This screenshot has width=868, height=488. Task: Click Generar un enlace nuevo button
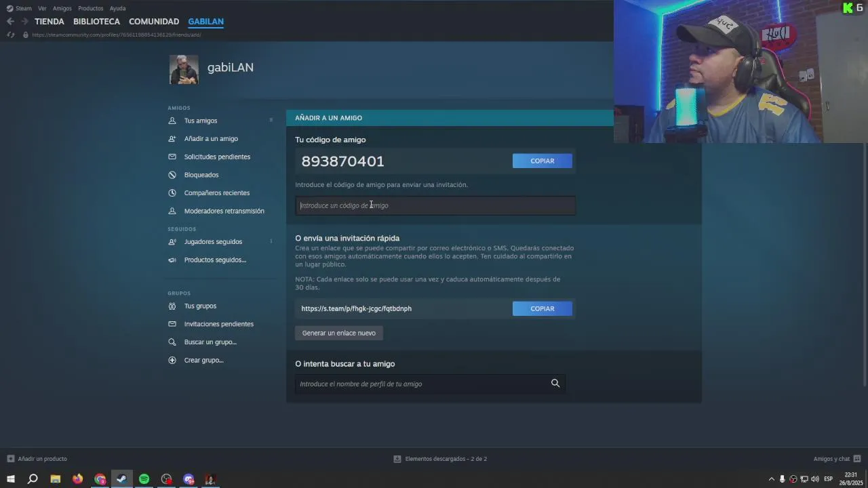click(x=339, y=333)
